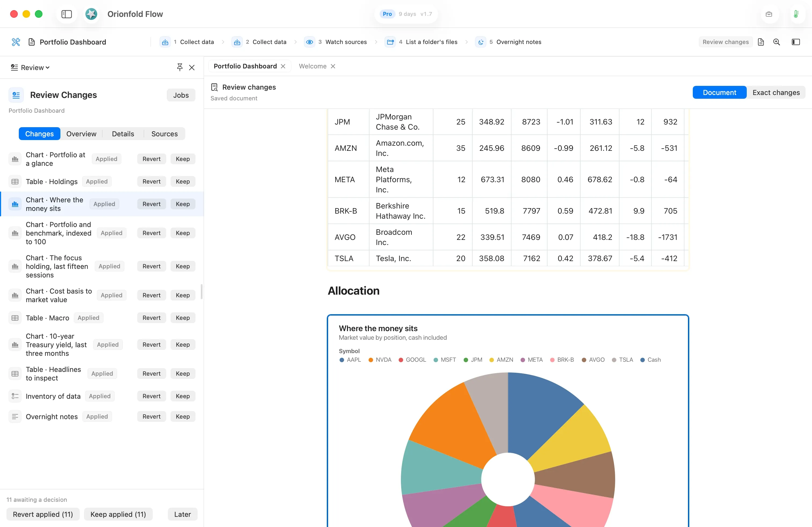Screen dimensions: 812x527
Task: Open the document icon beside Review changes
Action: pos(760,42)
